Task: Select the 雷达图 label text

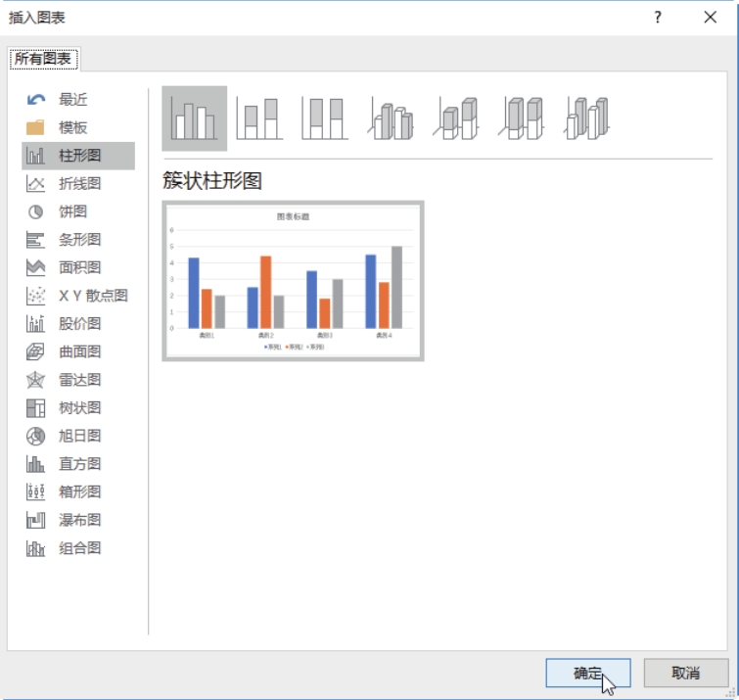Action: [79, 380]
